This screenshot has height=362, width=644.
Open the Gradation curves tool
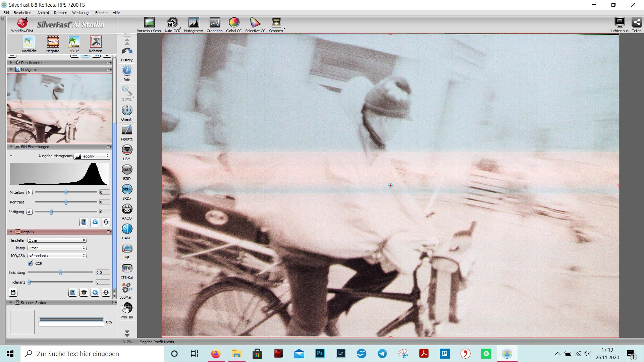click(x=215, y=25)
